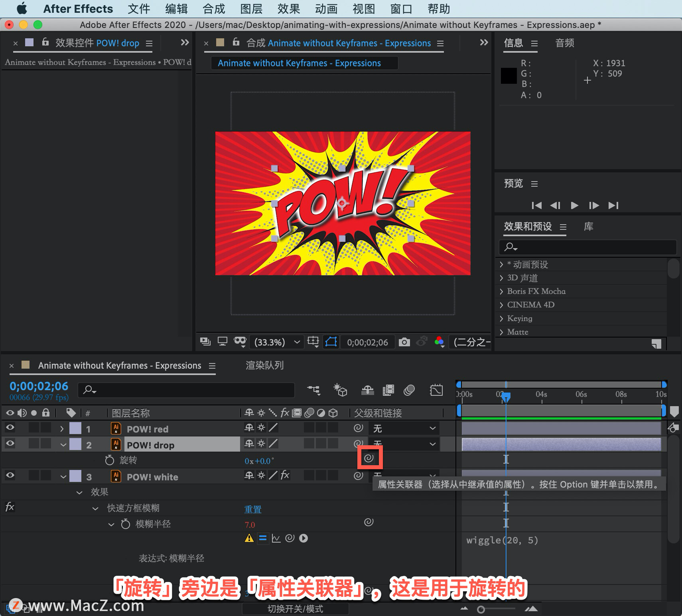Enable frame blending icon in timeline
Screen dimensions: 682x616
pos(388,390)
